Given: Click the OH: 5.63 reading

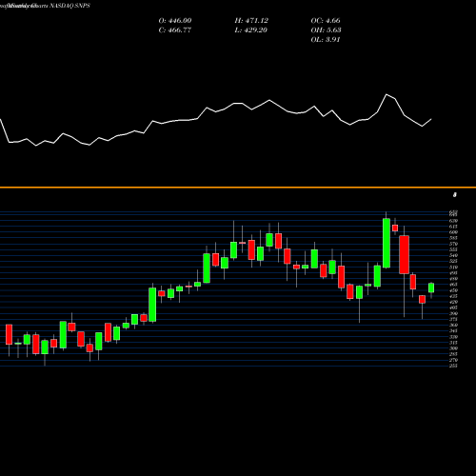Looking at the screenshot, I should pos(326,30).
